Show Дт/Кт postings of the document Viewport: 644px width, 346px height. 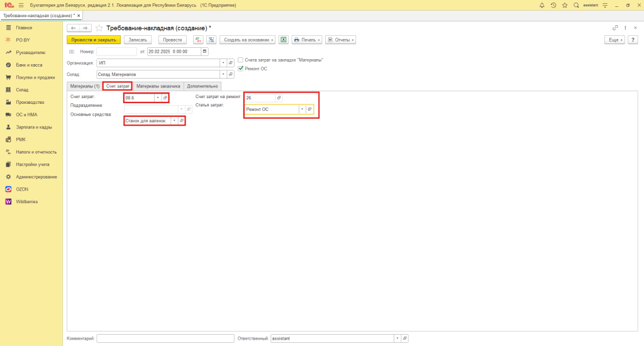tap(198, 40)
